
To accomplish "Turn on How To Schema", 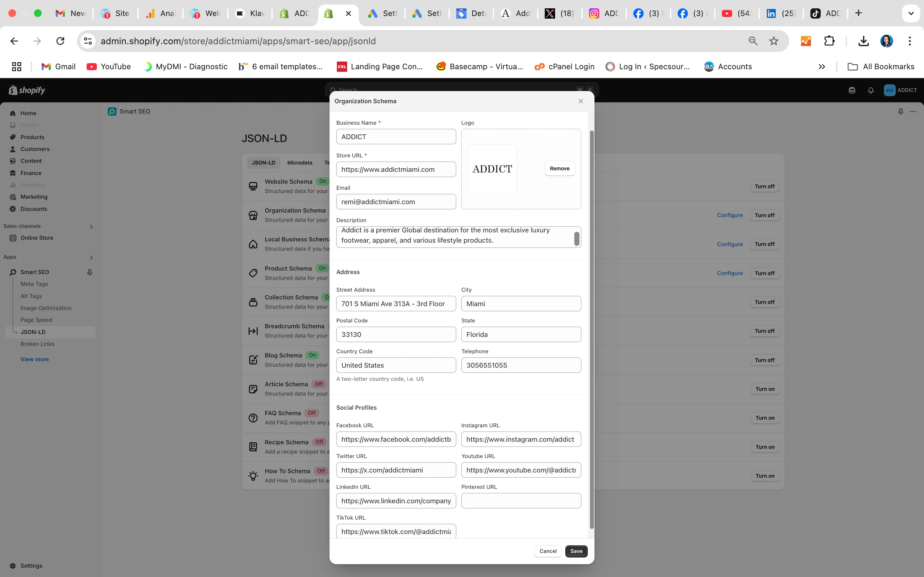I will tap(765, 476).
